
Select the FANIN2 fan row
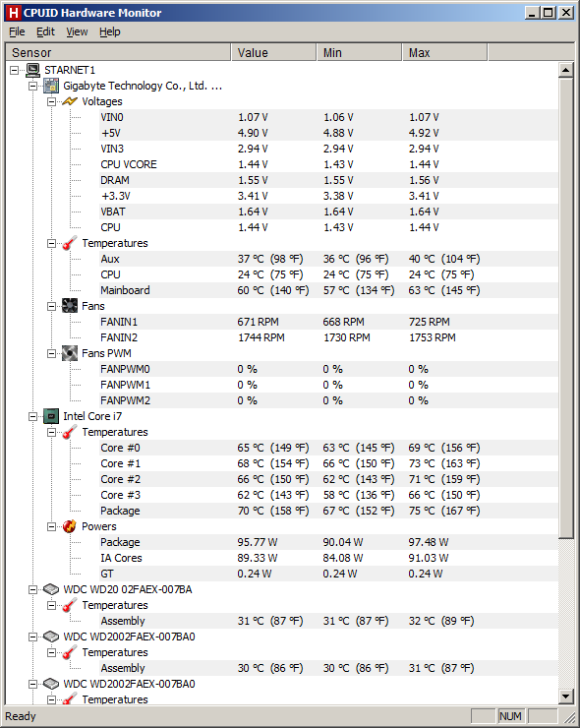pos(328,337)
